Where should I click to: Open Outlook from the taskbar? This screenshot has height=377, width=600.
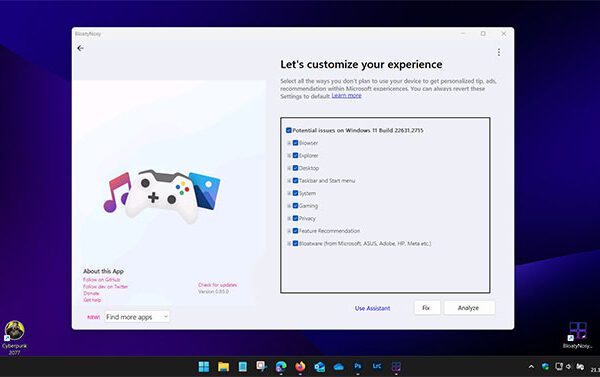[320, 367]
